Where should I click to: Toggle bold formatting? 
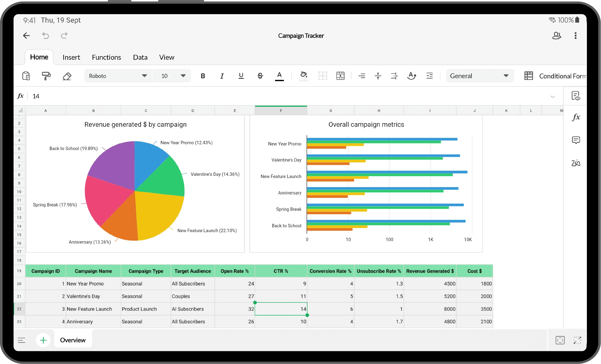[203, 76]
